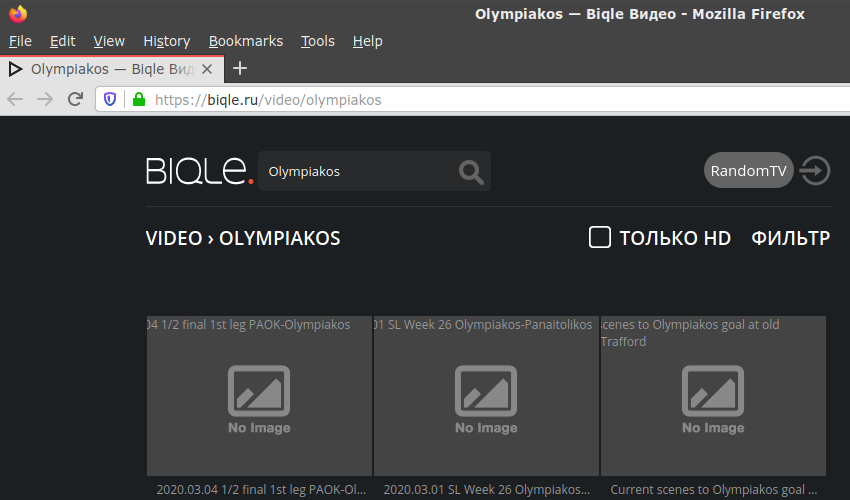850x500 pixels.
Task: Go forward to the next page
Action: point(45,99)
